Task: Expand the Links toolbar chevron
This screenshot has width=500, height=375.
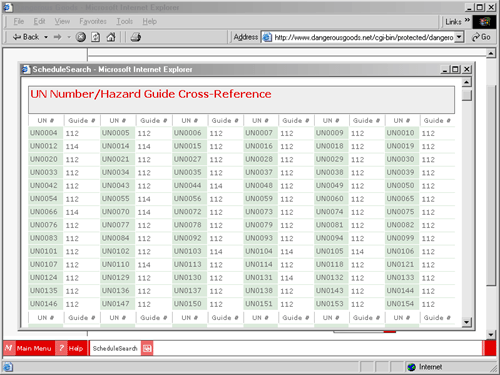Action: click(467, 20)
